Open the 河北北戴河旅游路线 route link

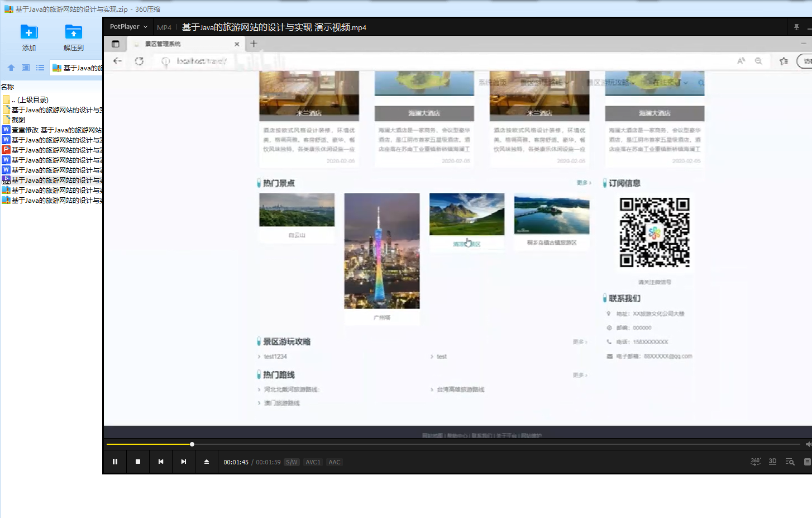(292, 389)
